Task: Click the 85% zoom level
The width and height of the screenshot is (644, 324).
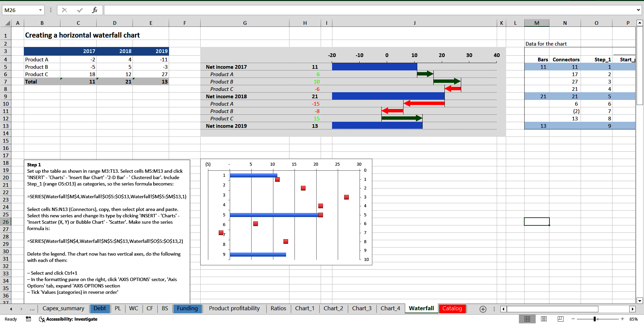Action: (x=634, y=319)
